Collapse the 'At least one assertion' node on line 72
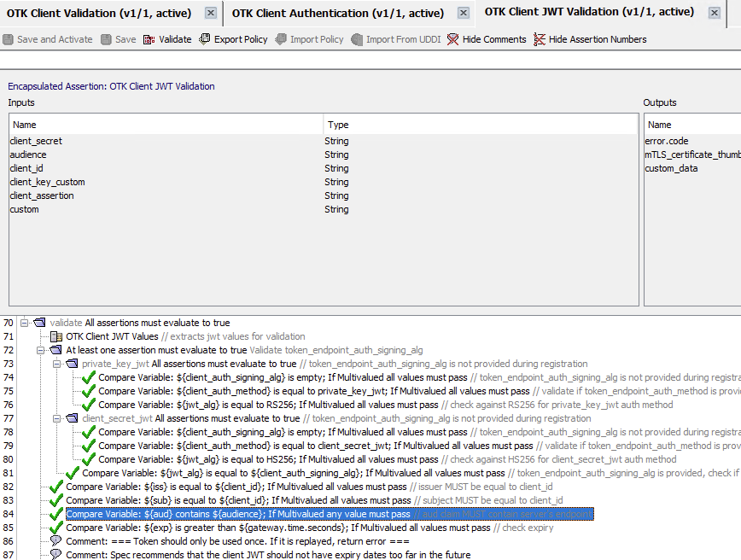Screen dimensions: 741x560 click(x=40, y=350)
